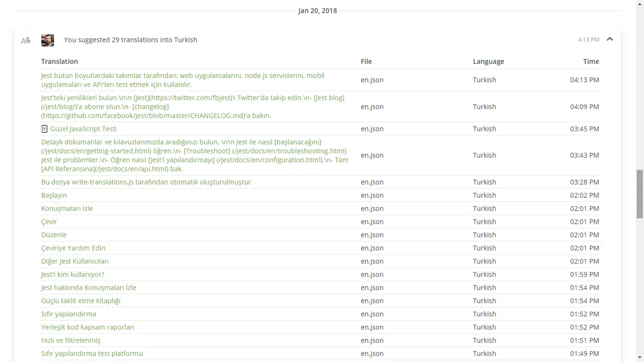The height and width of the screenshot is (362, 644).
Task: Open the 'Hızlı ve filtrelenmiş' translation
Action: 71,340
